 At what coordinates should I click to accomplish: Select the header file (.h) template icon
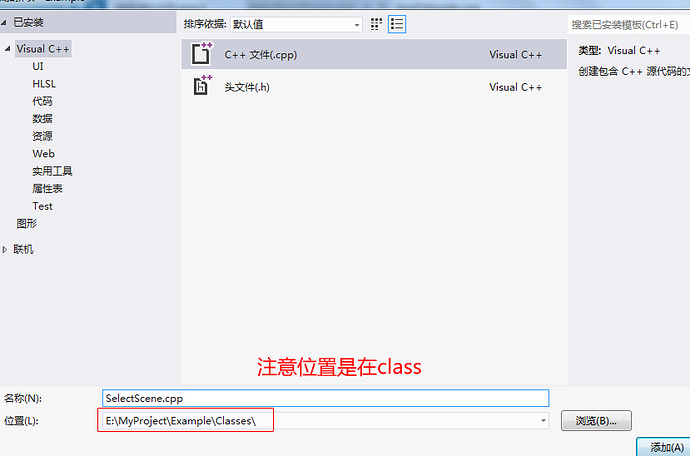pos(202,85)
